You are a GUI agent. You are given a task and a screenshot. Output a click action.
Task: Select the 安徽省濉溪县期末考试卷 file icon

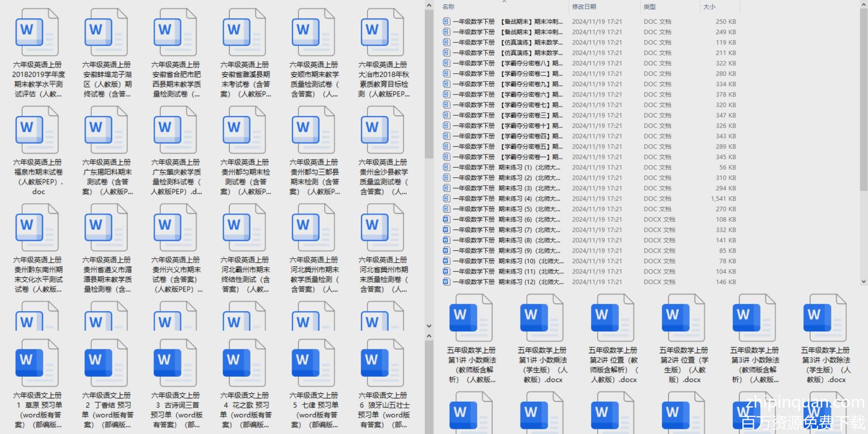point(244,33)
